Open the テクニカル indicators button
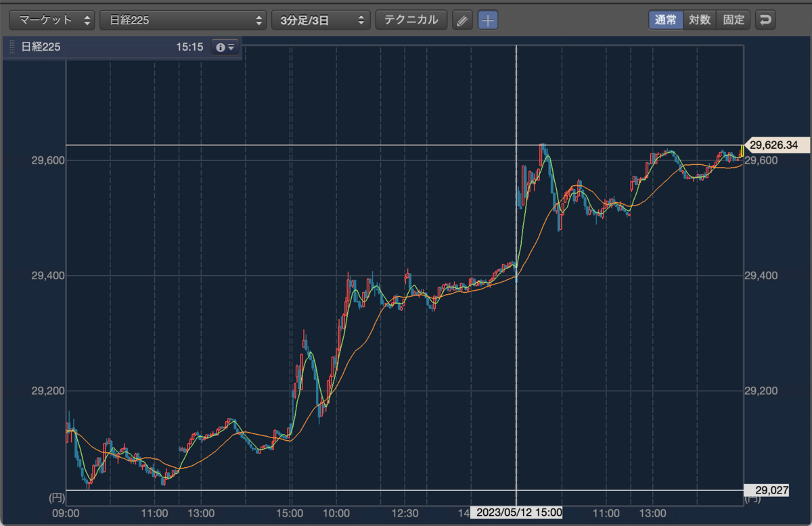 pyautogui.click(x=411, y=20)
